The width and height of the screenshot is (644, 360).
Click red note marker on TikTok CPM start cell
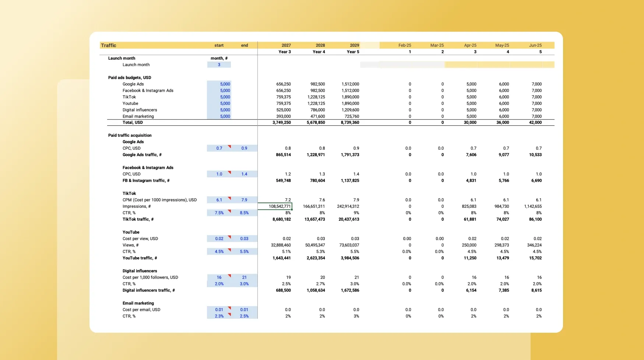tap(229, 198)
